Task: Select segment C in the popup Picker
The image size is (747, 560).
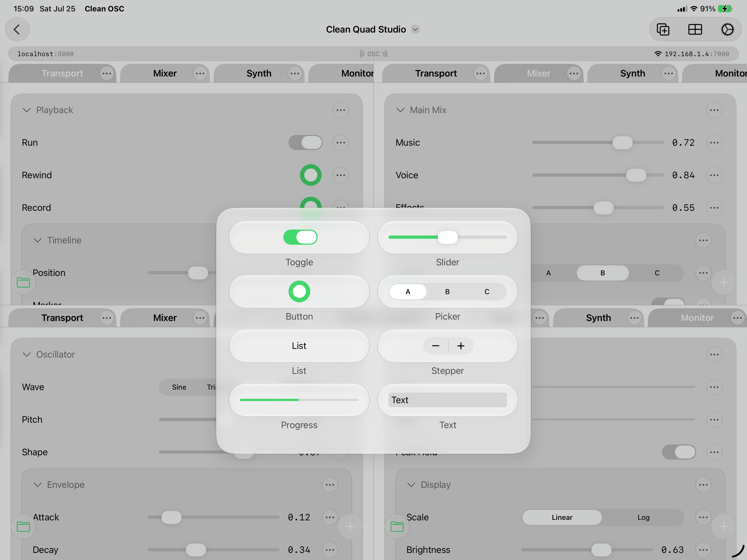Action: coord(487,292)
